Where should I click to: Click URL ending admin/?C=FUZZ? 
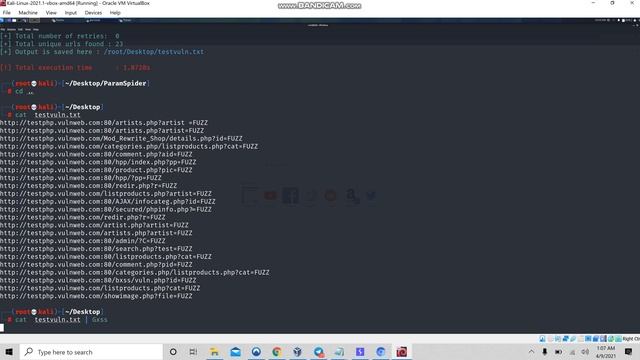[83, 241]
